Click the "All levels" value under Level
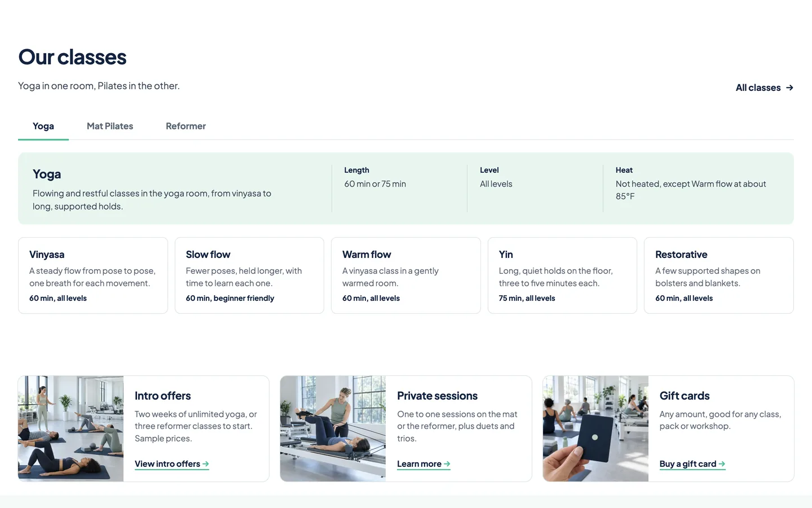812x508 pixels. point(496,184)
